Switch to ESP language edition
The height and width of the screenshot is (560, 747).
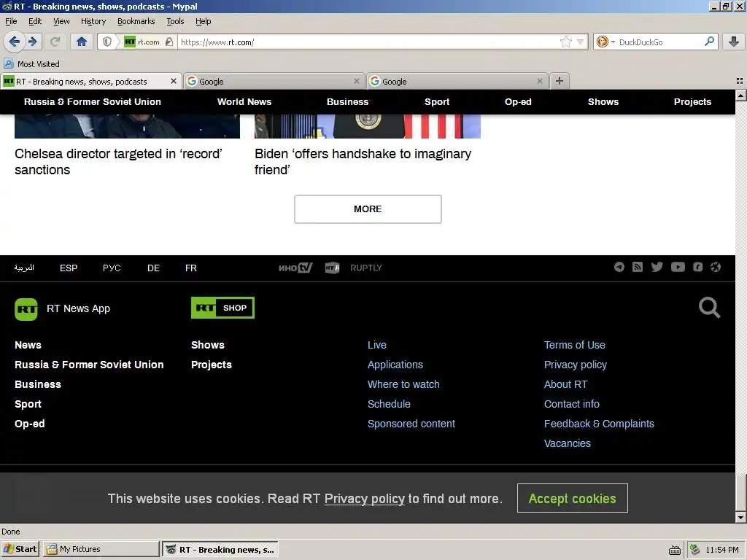pyautogui.click(x=69, y=268)
